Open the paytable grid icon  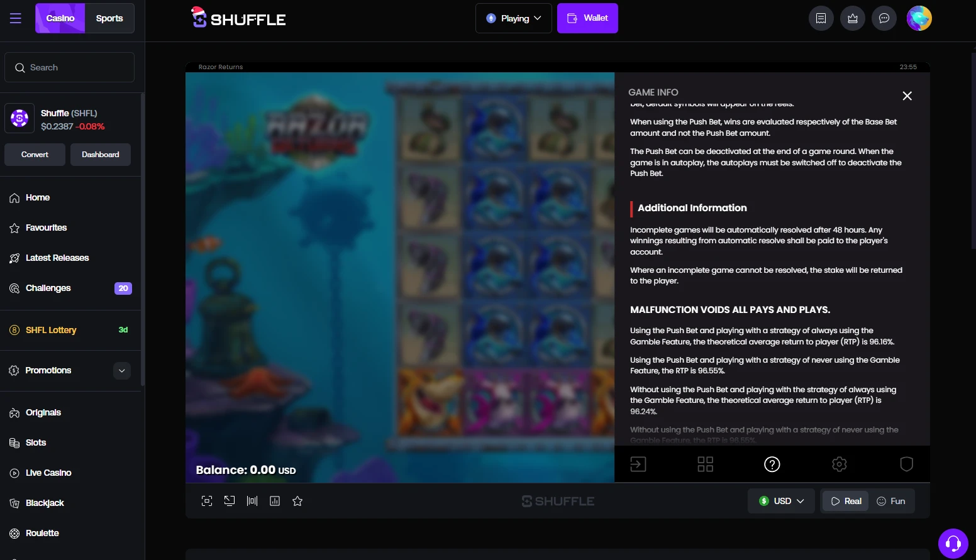pyautogui.click(x=706, y=464)
